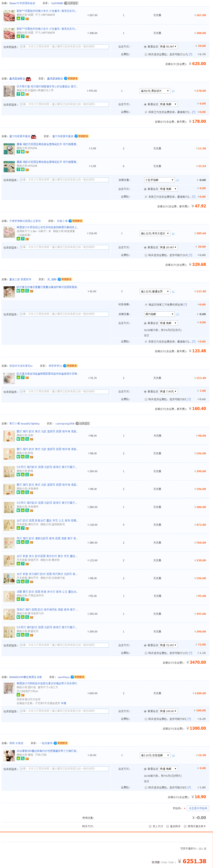Viewport: 213px width, 868px height.
Task: Click the [?] help icon beside 商品支持第三方免费材质检测
Action: point(185,305)
